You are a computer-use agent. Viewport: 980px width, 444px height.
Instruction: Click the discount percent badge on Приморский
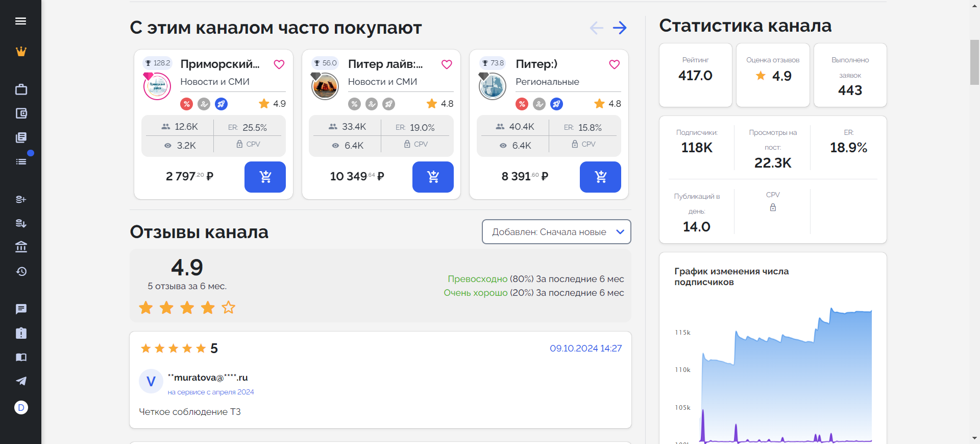tap(187, 104)
